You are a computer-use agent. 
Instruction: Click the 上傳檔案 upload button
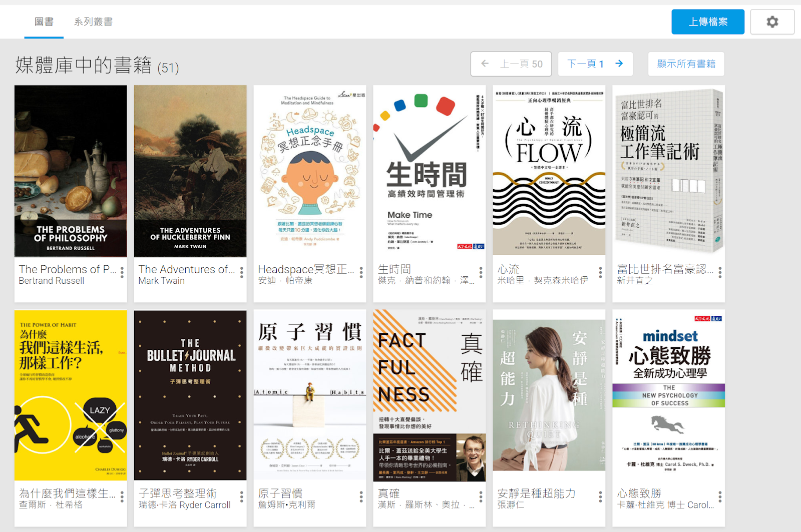[x=708, y=22]
